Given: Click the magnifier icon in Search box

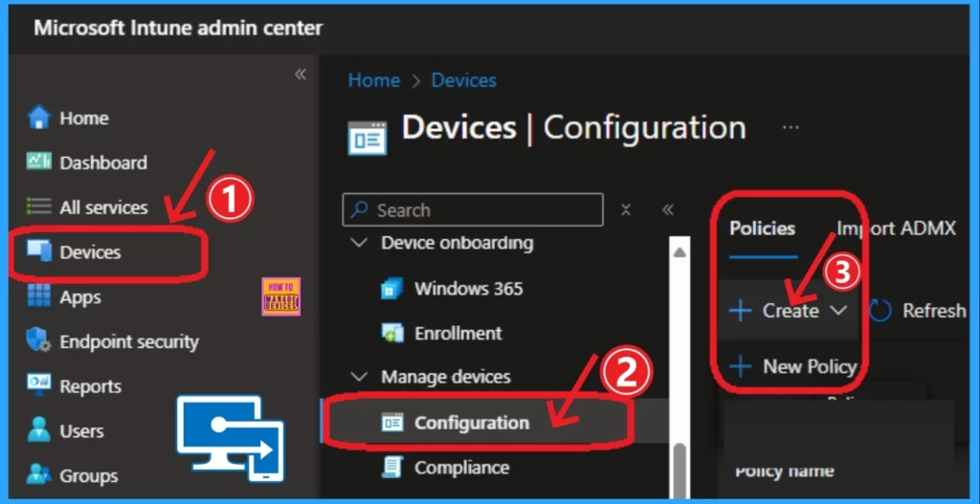Looking at the screenshot, I should click(360, 209).
